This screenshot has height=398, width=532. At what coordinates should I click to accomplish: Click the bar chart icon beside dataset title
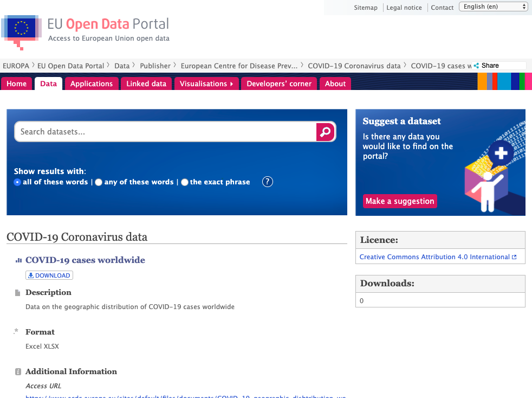tap(18, 260)
